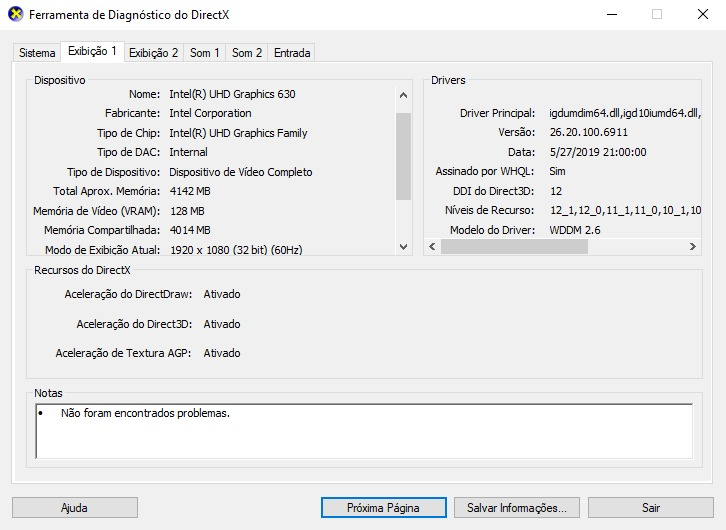Image resolution: width=726 pixels, height=530 pixels.
Task: Click the 'Modelo do Driver:' label
Action: coord(492,230)
